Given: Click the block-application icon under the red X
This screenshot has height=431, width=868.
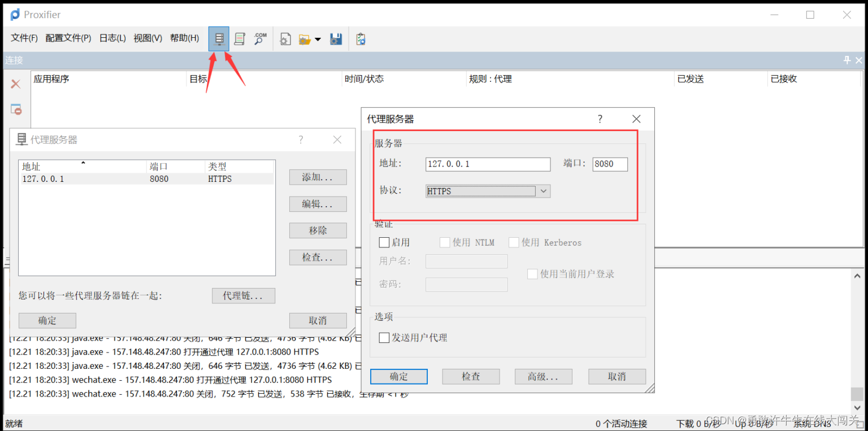Looking at the screenshot, I should 16,109.
